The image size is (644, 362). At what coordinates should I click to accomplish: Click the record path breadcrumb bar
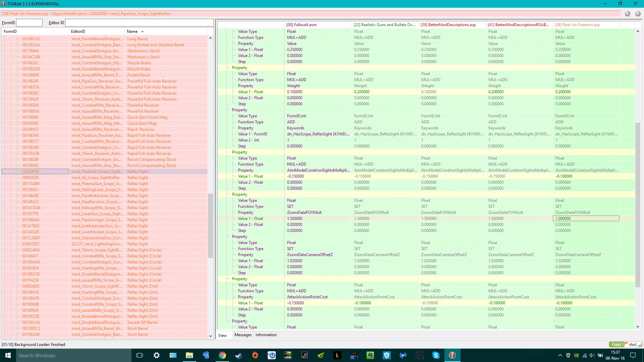click(311, 14)
